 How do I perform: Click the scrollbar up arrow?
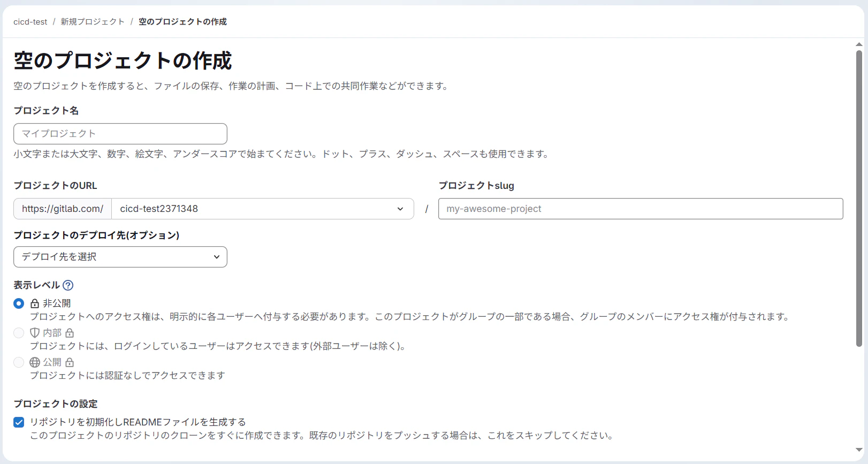pyautogui.click(x=859, y=44)
